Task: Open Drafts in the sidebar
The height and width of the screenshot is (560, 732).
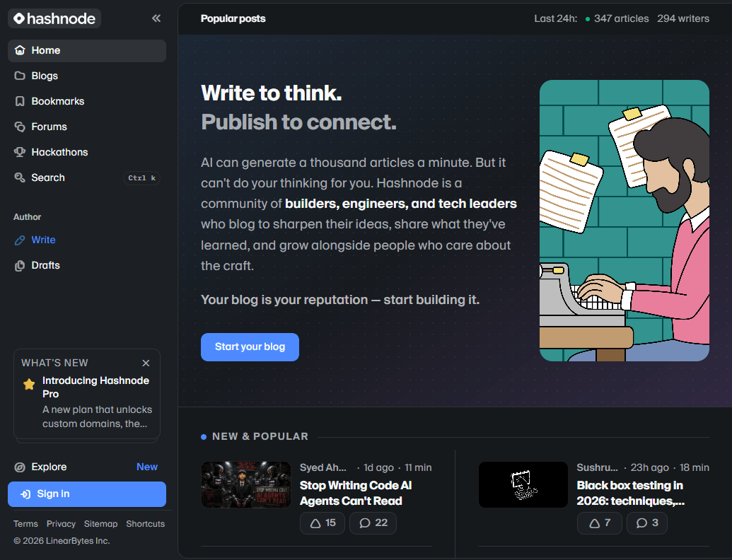Action: pyautogui.click(x=87, y=266)
